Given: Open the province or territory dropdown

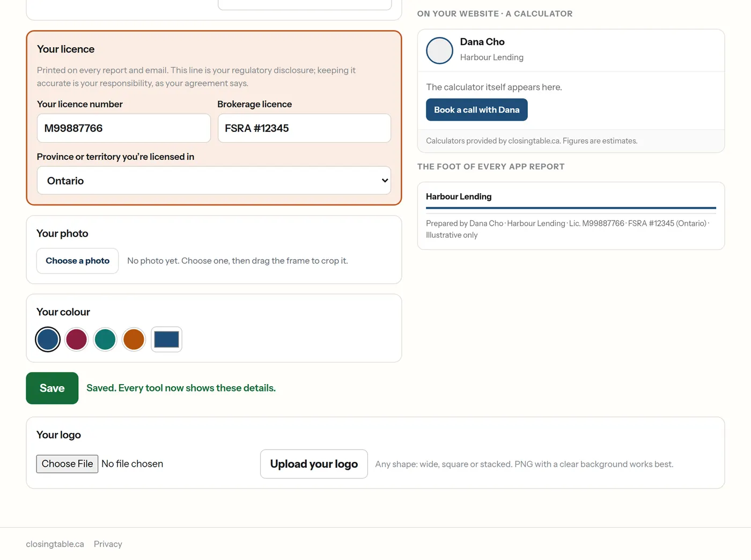Looking at the screenshot, I should coord(214,181).
